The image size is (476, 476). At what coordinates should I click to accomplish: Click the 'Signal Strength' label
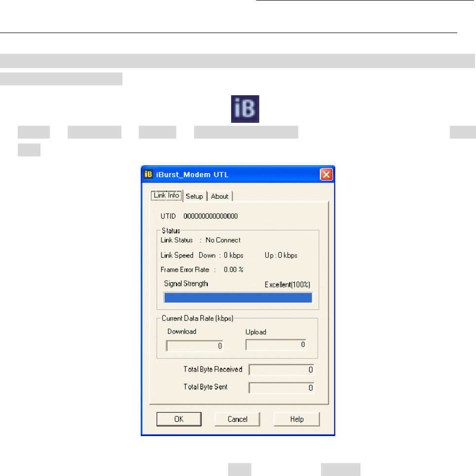(x=186, y=284)
